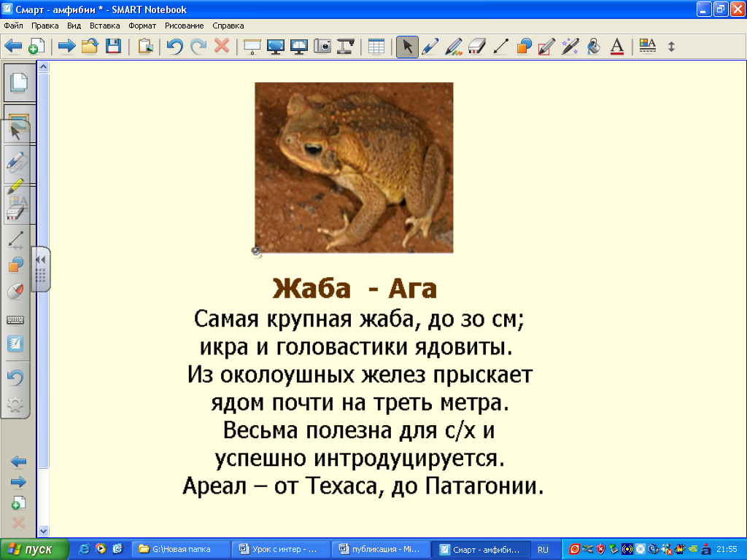Click the Insert Table icon
747x560 pixels.
click(376, 46)
